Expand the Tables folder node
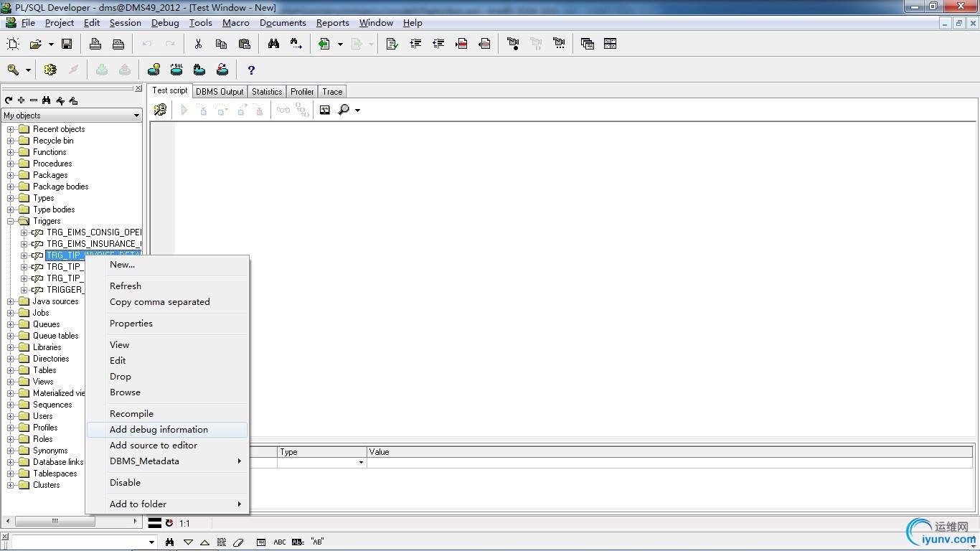Screen dimensions: 980x551 (x=11, y=370)
